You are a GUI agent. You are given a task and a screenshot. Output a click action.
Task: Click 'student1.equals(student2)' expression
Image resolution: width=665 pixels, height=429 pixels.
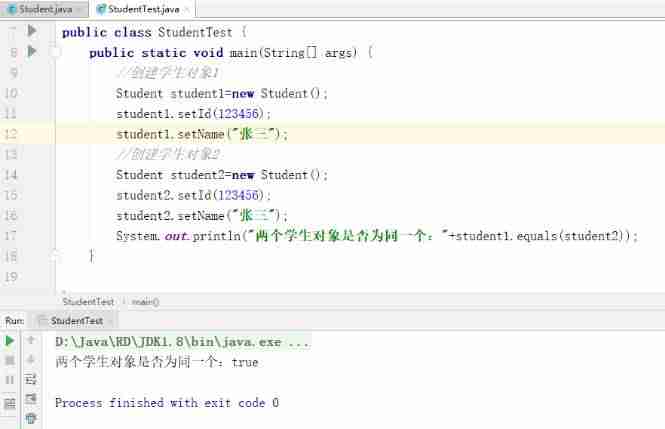542,236
